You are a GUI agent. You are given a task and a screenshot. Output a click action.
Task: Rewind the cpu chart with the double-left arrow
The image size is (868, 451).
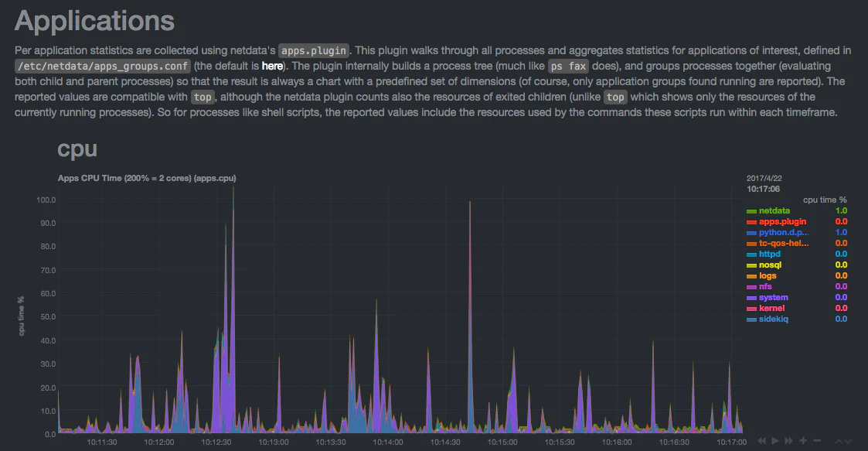(761, 440)
